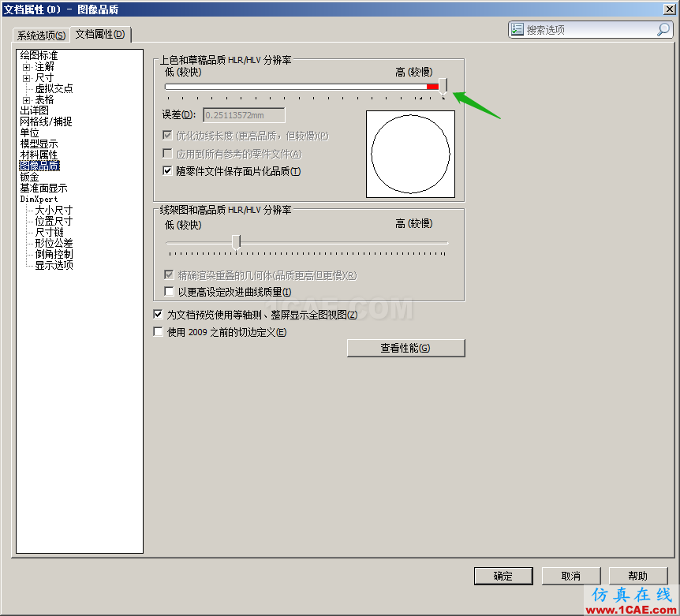Select 形位公差 under DimXpert
This screenshot has width=680, height=616.
[x=54, y=244]
